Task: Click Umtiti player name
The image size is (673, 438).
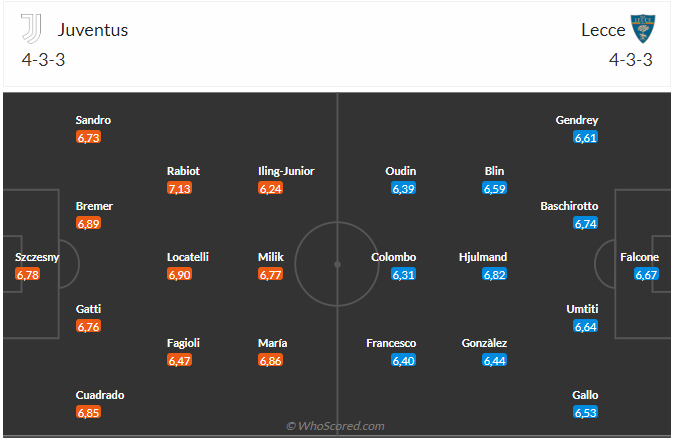Action: [x=584, y=309]
